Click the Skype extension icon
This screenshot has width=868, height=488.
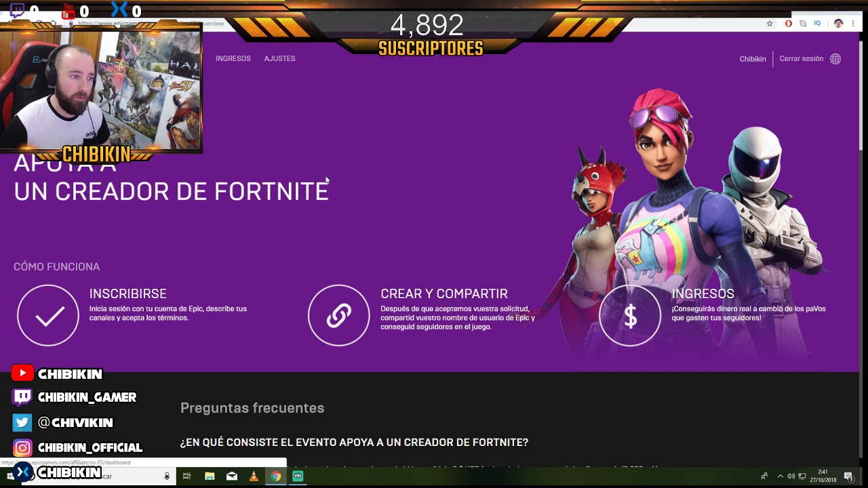[x=803, y=23]
